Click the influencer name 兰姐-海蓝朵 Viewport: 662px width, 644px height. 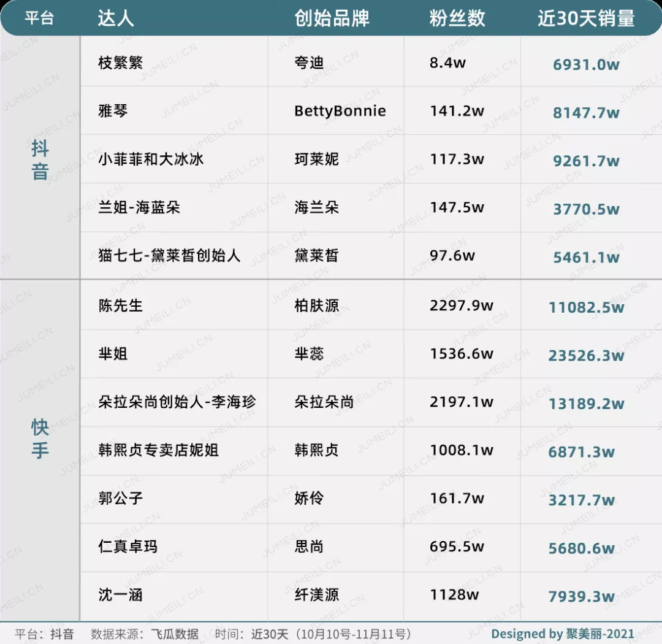click(x=139, y=207)
